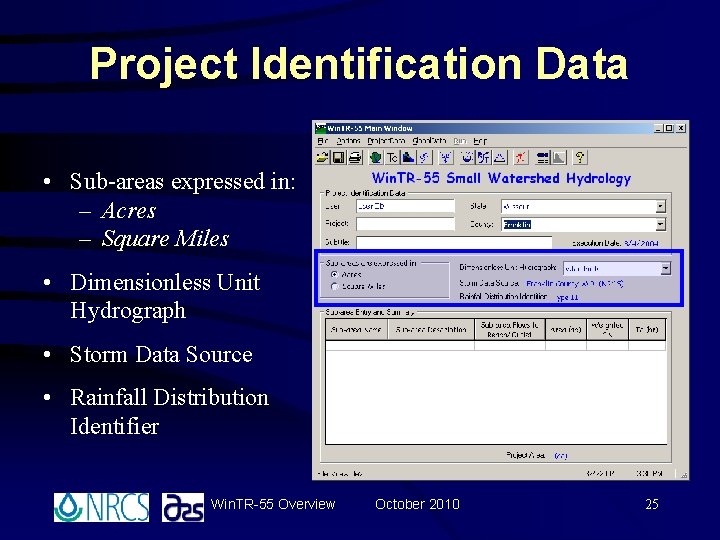
Task: Open the report list via the table icon
Action: click(543, 158)
